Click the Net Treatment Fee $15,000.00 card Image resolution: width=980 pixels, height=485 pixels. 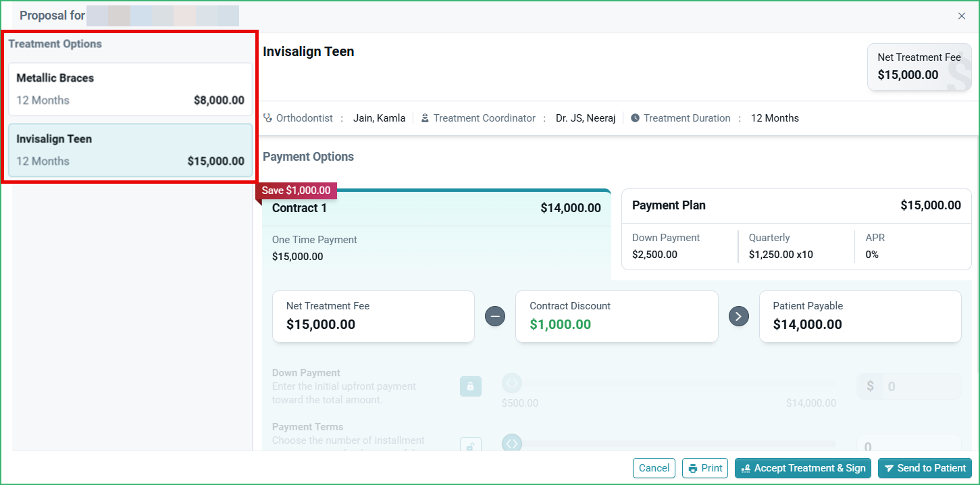coord(373,316)
